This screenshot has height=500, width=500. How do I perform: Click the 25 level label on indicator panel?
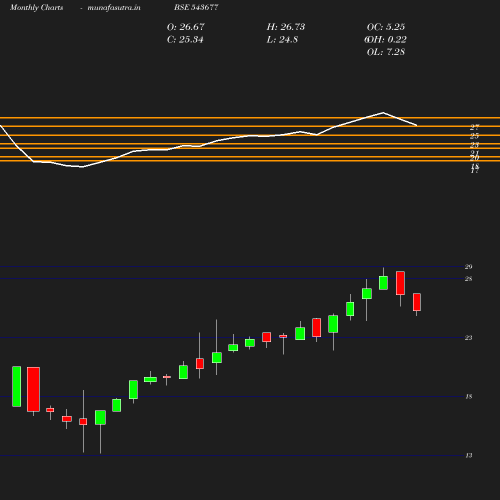click(475, 136)
